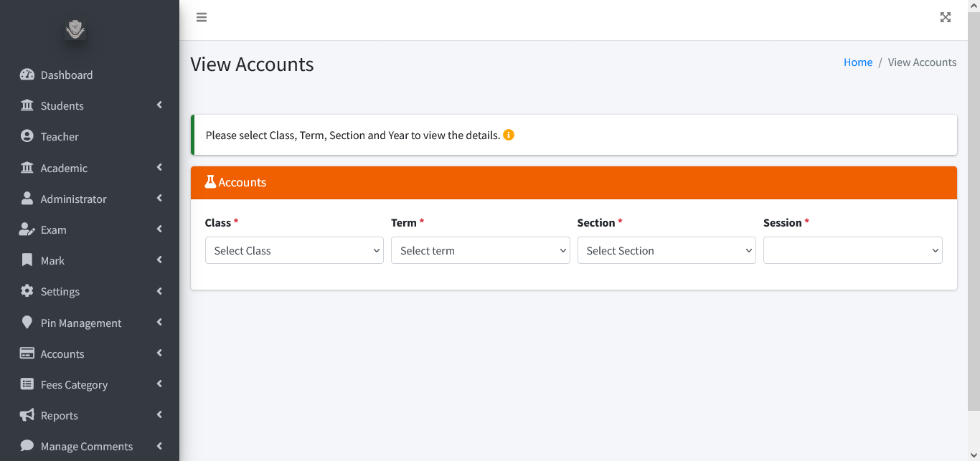Click the Settings gear icon
This screenshot has height=461, width=980.
click(x=27, y=291)
